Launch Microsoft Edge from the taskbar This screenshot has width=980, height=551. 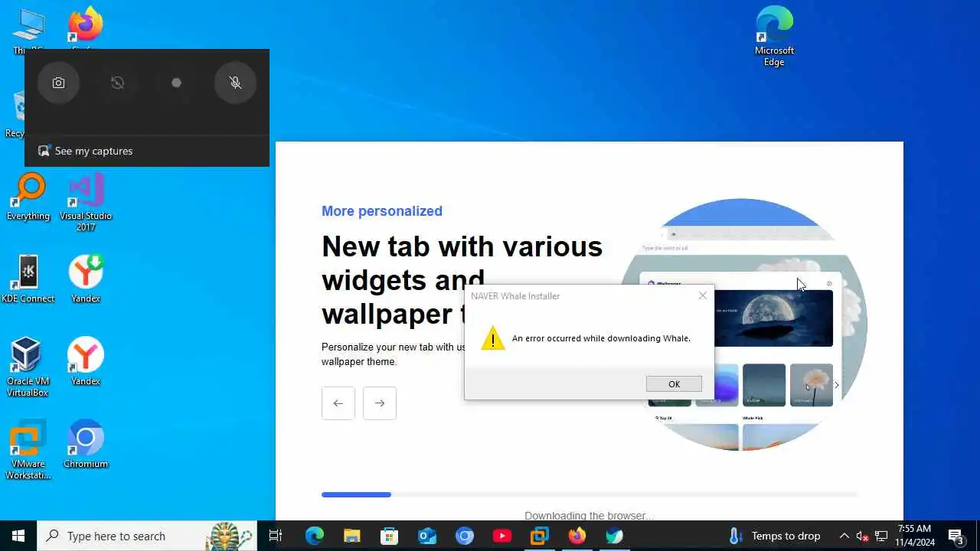pyautogui.click(x=315, y=536)
